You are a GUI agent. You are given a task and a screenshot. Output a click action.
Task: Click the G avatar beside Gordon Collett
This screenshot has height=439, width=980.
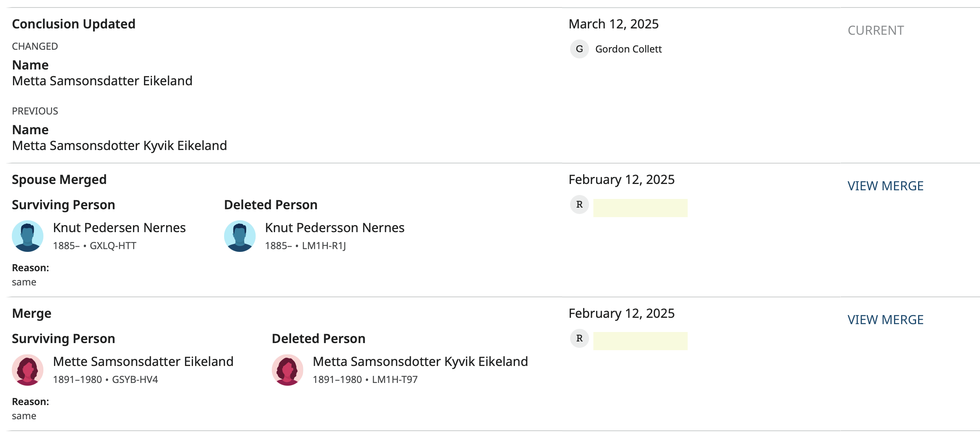(x=579, y=49)
